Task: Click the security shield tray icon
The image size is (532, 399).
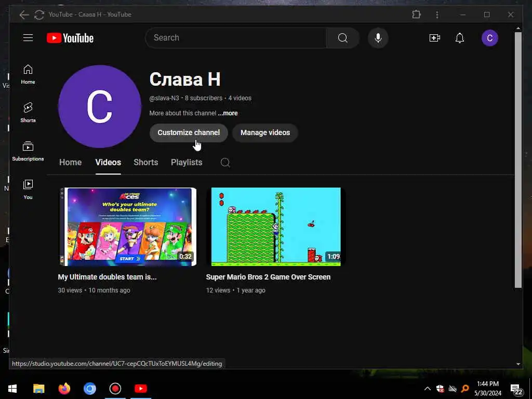Action: pos(440,389)
